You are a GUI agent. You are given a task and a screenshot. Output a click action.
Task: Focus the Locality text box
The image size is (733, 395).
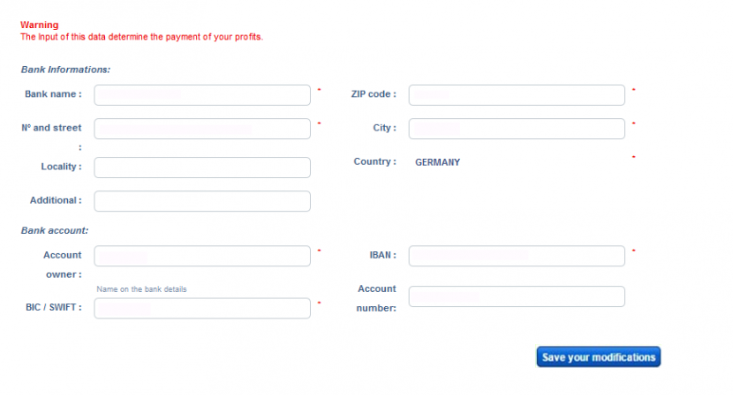pyautogui.click(x=202, y=167)
